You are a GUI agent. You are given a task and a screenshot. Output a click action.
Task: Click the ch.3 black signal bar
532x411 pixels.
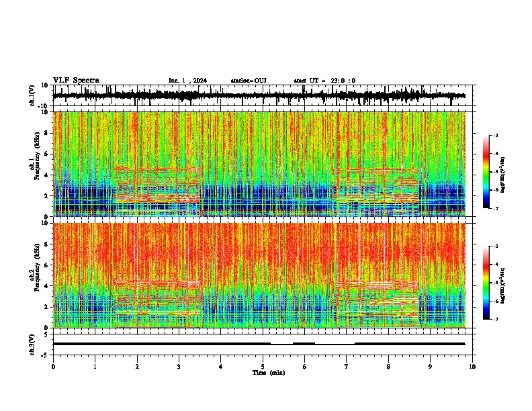point(259,344)
